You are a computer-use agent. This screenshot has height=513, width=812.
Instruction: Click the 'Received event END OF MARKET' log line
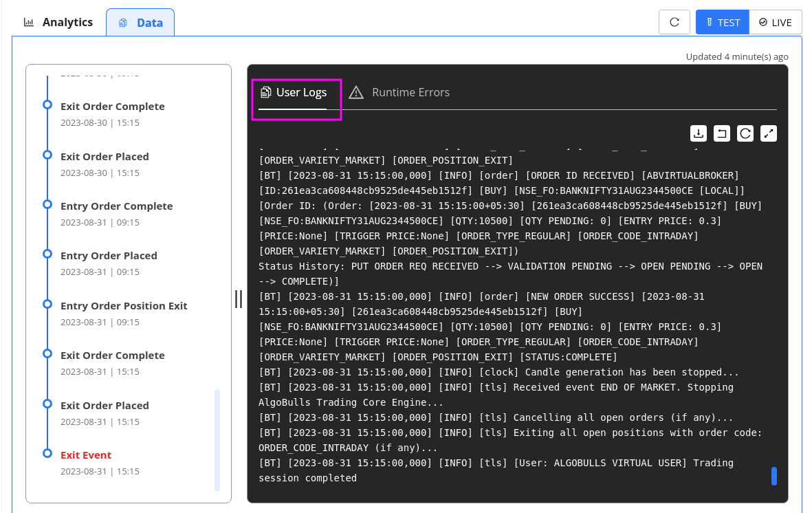click(x=496, y=395)
